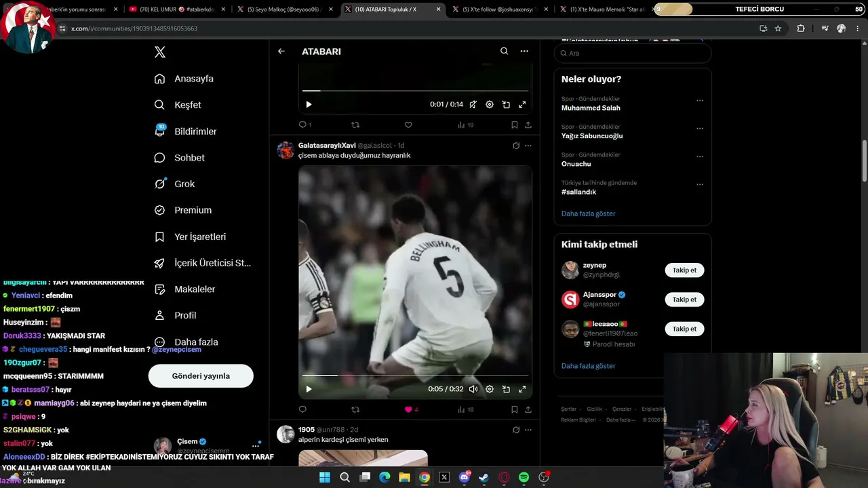The width and height of the screenshot is (868, 488).
Task: Bookmark GalatasaraylıXavi's post
Action: click(x=515, y=409)
